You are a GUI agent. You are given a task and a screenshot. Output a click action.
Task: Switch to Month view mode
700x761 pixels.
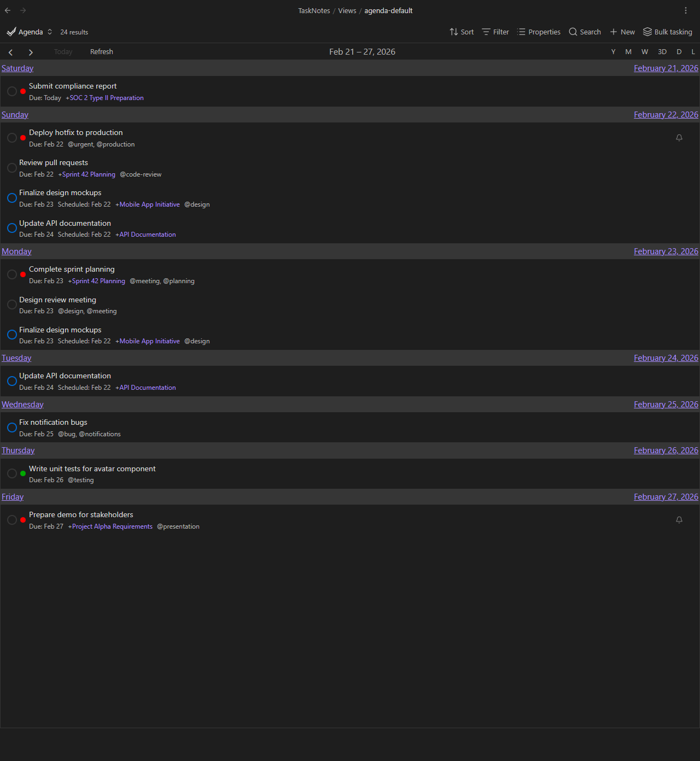point(628,51)
